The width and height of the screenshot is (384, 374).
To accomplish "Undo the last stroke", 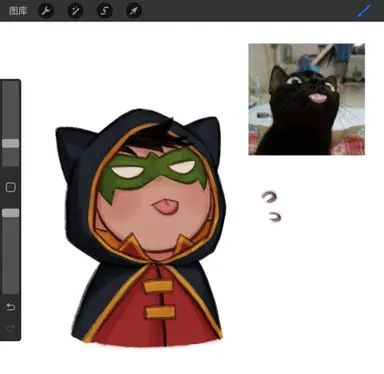I will (x=11, y=306).
